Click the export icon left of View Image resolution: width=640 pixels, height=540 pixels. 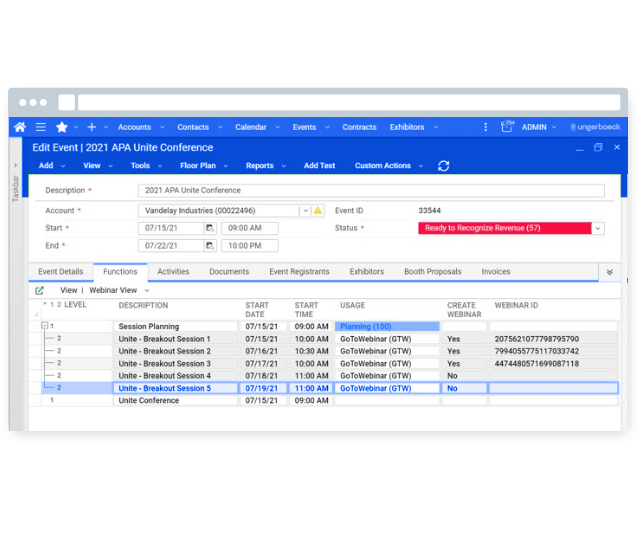tap(40, 290)
